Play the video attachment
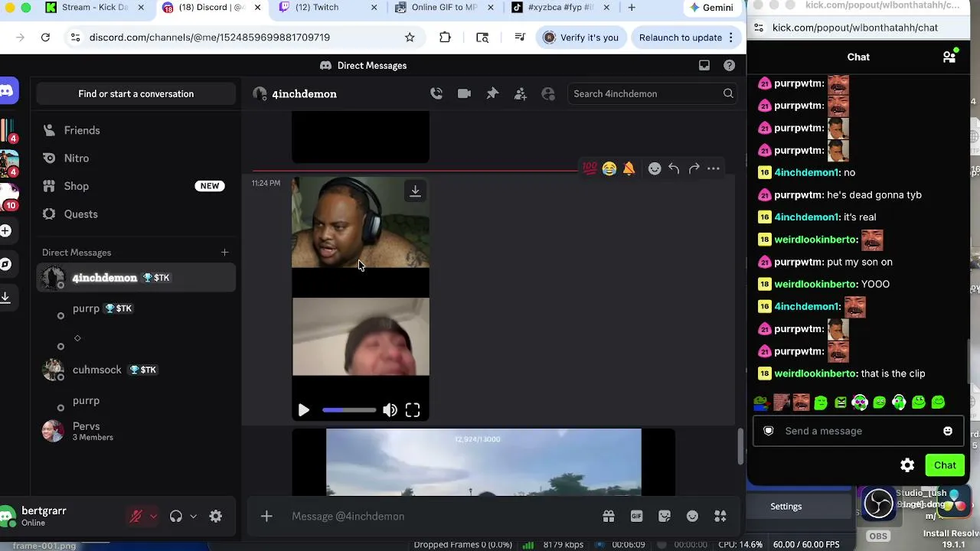This screenshot has height=551, width=980. 304,410
